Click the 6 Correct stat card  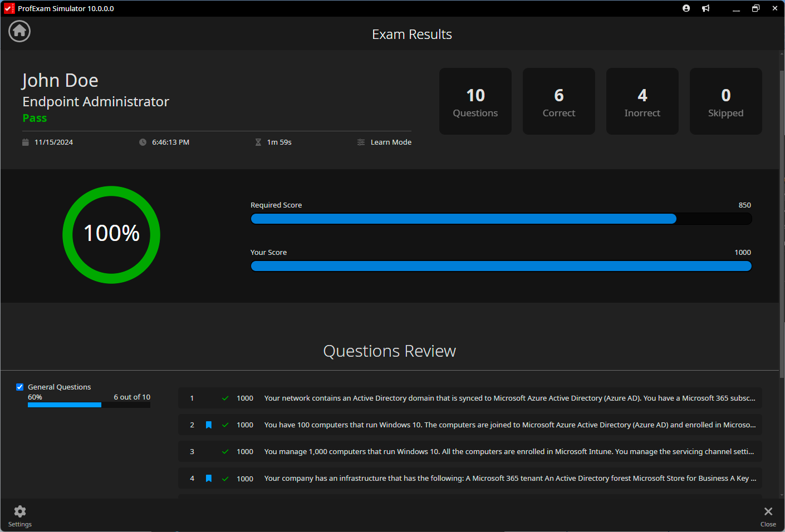point(559,101)
